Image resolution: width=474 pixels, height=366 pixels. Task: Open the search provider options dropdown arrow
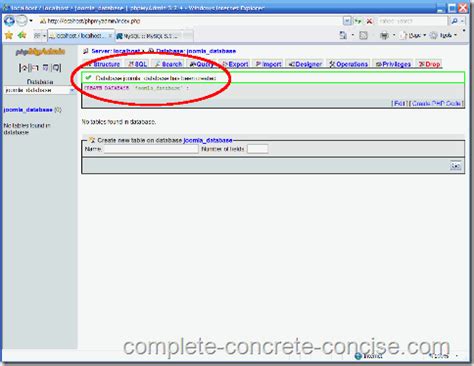462,21
